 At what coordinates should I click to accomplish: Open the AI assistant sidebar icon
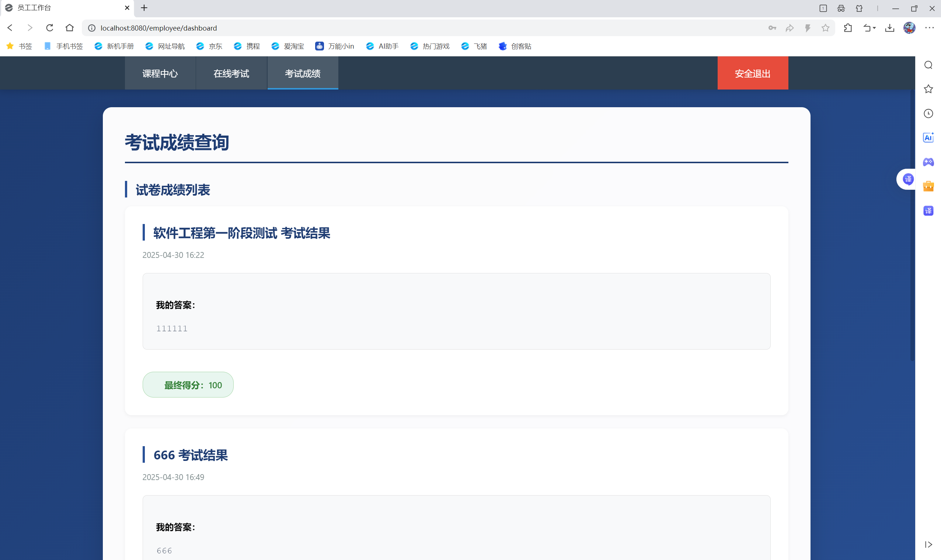coord(928,138)
